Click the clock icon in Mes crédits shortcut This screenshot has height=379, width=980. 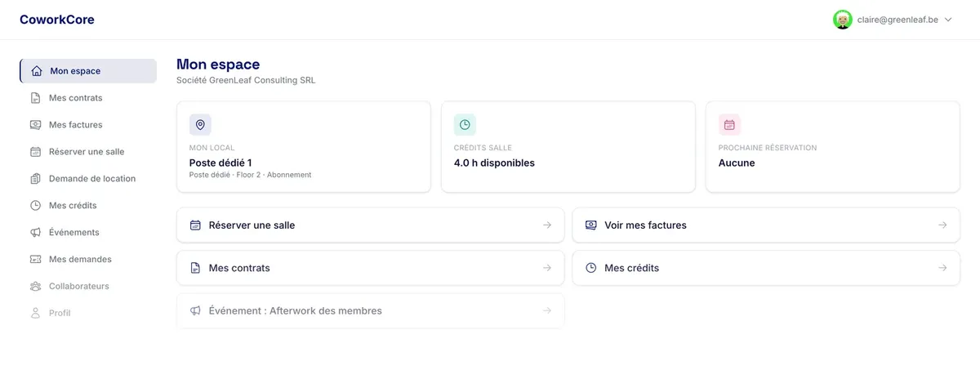(590, 268)
